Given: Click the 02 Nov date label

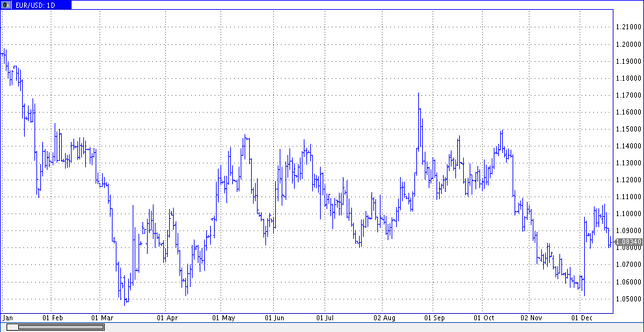Looking at the screenshot, I should tap(531, 318).
